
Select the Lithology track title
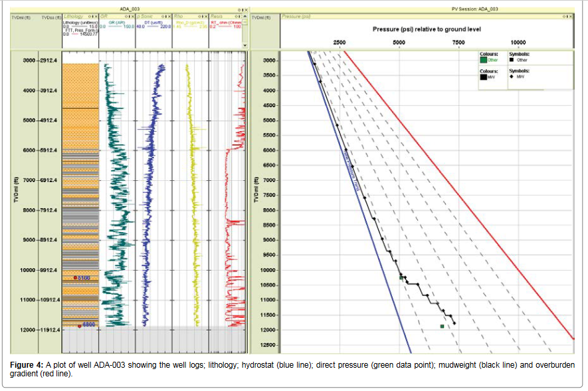coord(73,15)
